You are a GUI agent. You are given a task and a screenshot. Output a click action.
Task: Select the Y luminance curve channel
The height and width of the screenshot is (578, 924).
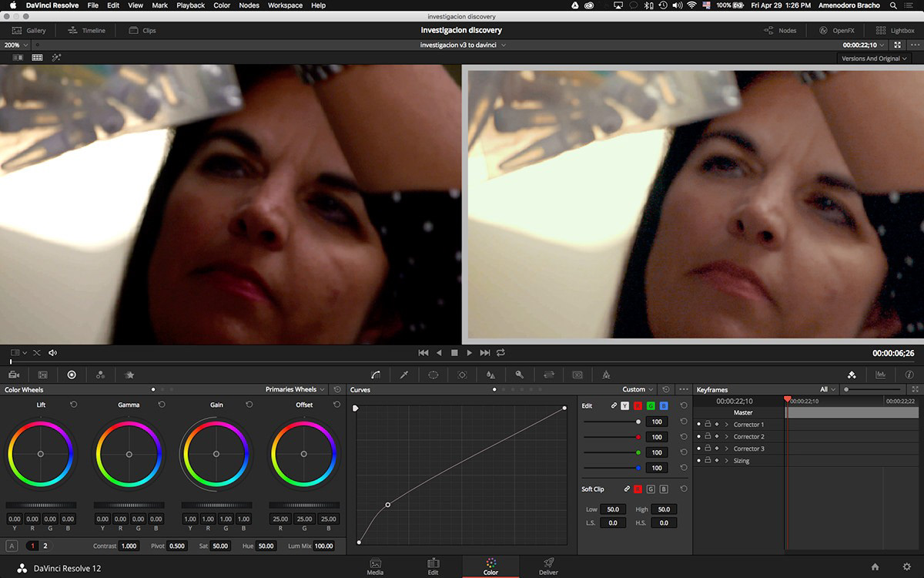point(625,405)
